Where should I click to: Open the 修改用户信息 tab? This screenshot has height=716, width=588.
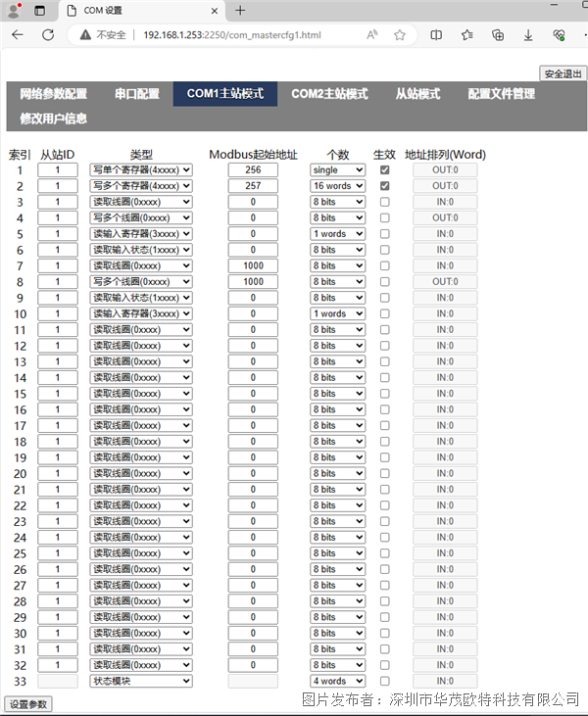[54, 119]
